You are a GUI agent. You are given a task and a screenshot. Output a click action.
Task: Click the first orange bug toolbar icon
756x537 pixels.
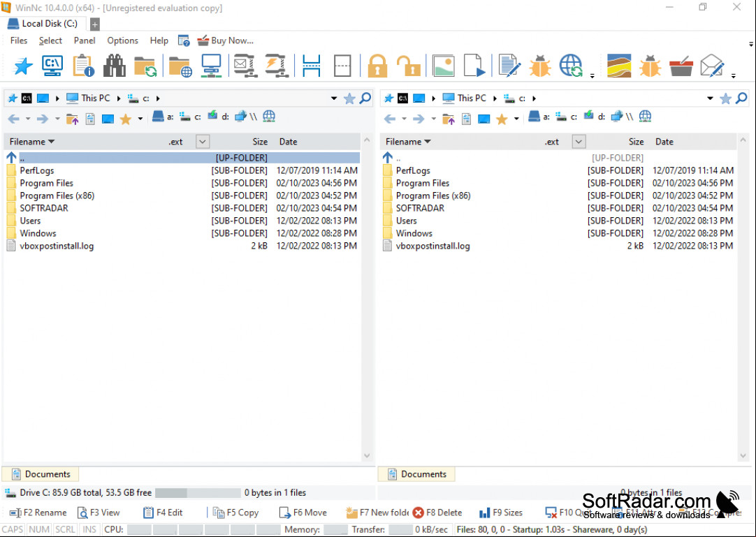coord(540,66)
